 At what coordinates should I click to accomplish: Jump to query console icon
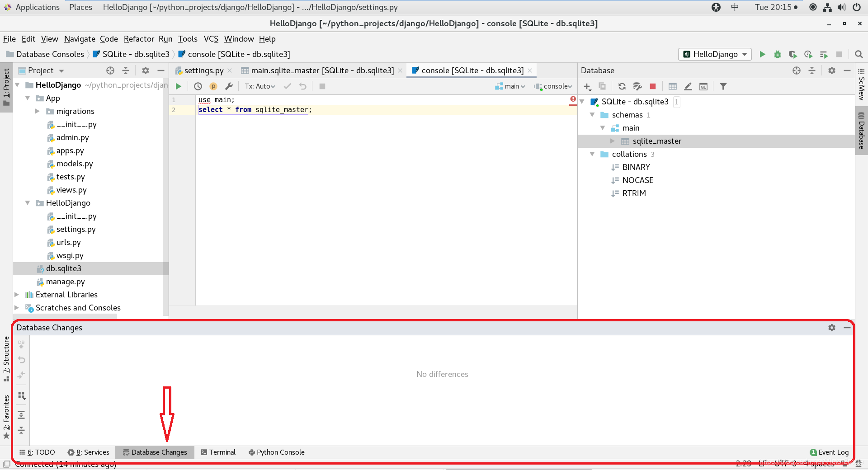pos(703,86)
